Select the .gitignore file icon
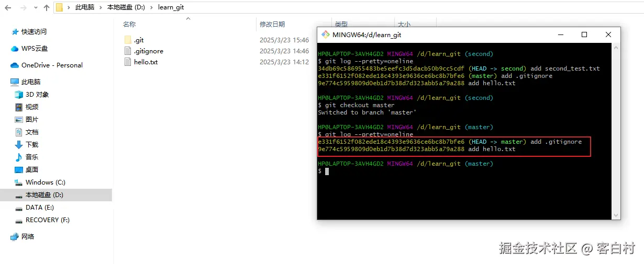The height and width of the screenshot is (264, 644). [128, 51]
